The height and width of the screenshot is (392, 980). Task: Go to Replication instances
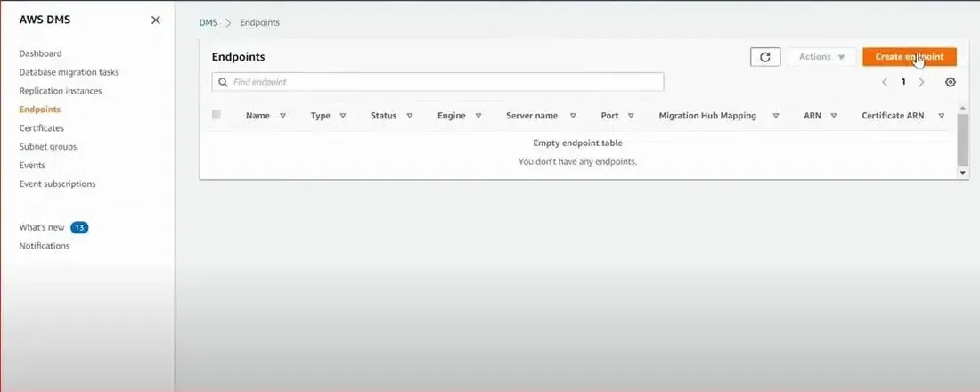click(x=60, y=91)
